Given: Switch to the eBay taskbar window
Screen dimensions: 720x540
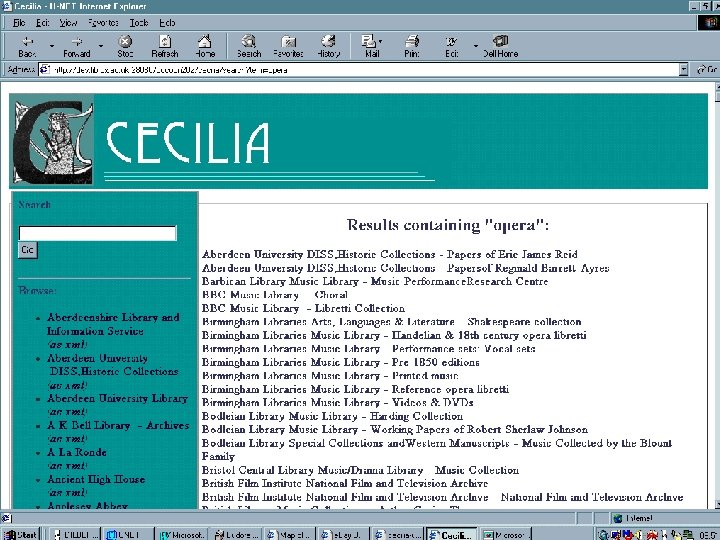Looking at the screenshot, I should pos(343,534).
